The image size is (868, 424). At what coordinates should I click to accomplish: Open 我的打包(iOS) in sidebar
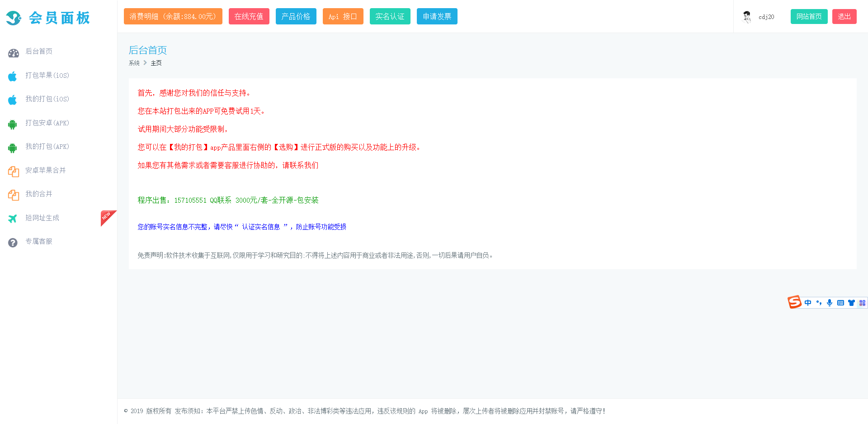pos(47,99)
